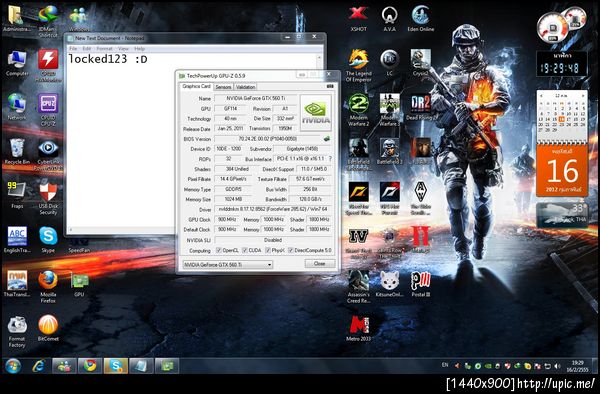Screen dimensions: 600x394
Task: Switch to the Sensors tab
Action: tap(223, 87)
